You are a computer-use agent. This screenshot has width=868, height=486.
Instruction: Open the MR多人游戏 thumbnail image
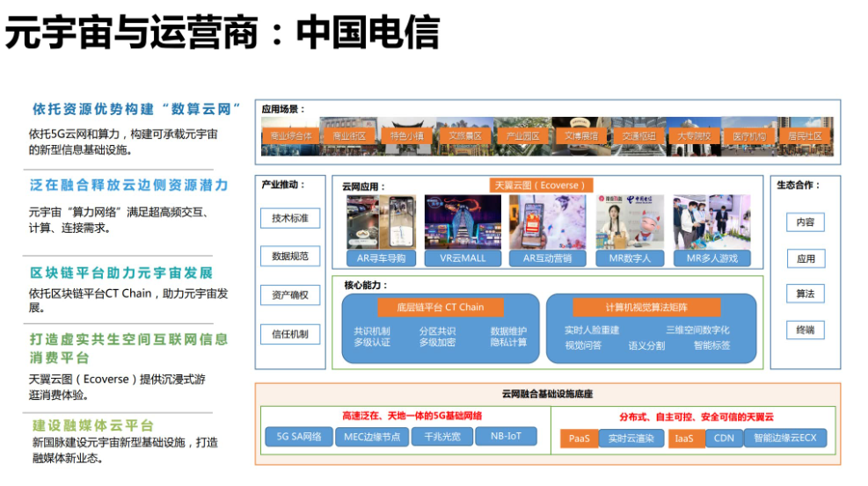(711, 221)
